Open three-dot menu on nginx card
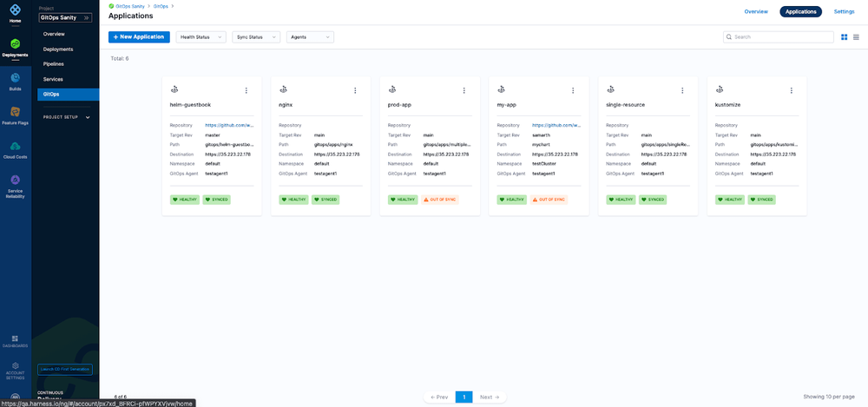Viewport: 868px width, 407px height. pyautogui.click(x=355, y=90)
